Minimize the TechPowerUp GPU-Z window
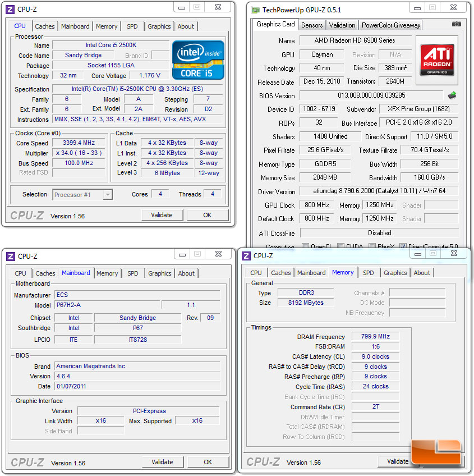This screenshot has height=476, width=474. point(417,8)
